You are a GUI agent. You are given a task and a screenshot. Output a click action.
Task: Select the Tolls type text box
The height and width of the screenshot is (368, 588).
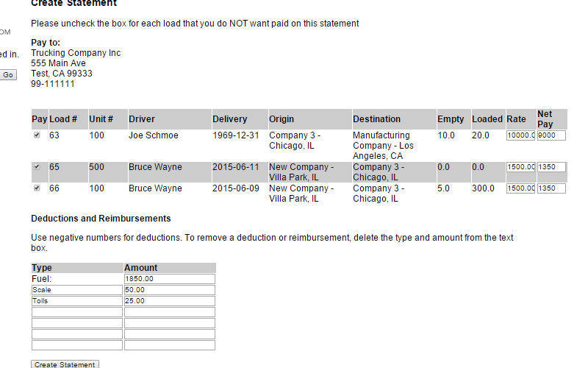tap(77, 301)
